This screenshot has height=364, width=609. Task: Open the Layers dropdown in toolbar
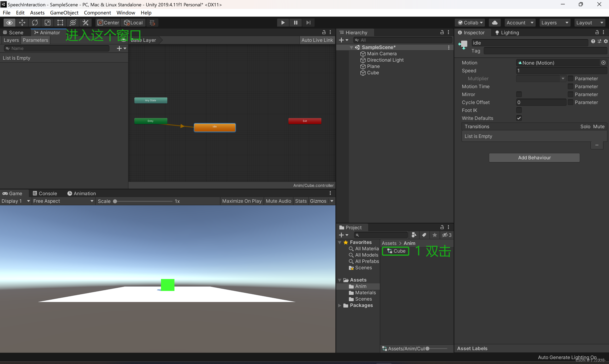point(554,23)
